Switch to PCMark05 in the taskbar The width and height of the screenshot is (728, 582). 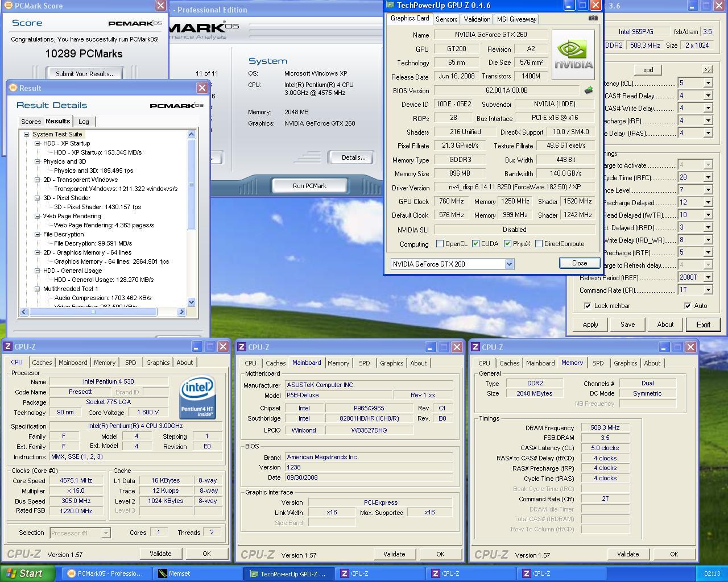click(x=106, y=573)
